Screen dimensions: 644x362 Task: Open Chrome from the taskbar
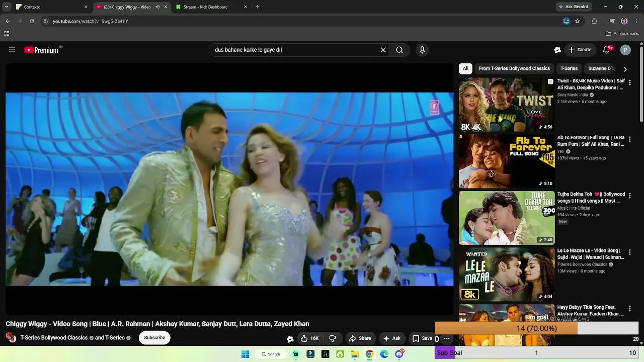[x=369, y=354]
